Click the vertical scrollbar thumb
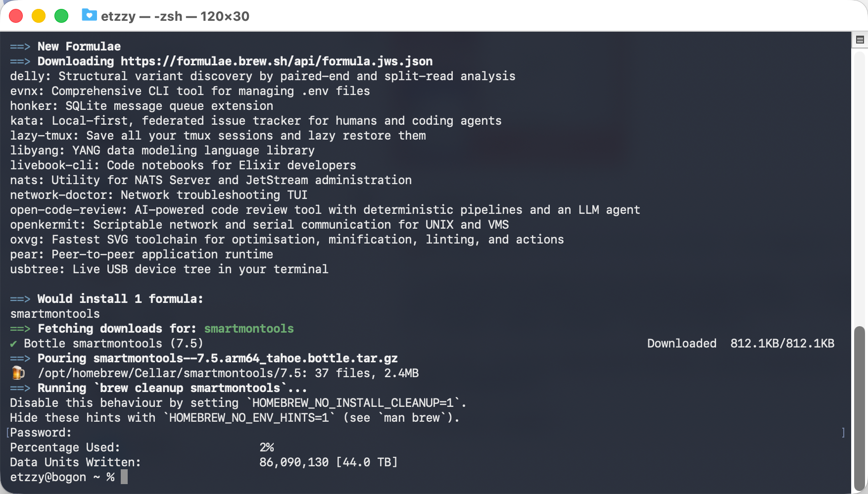Screen dimensions: 868x494 (x=860, y=408)
